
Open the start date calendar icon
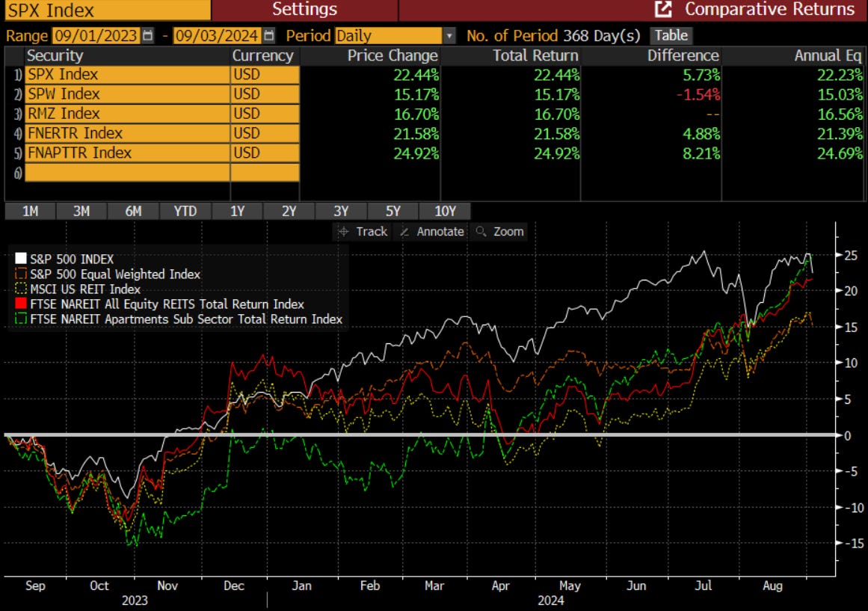coord(147,35)
